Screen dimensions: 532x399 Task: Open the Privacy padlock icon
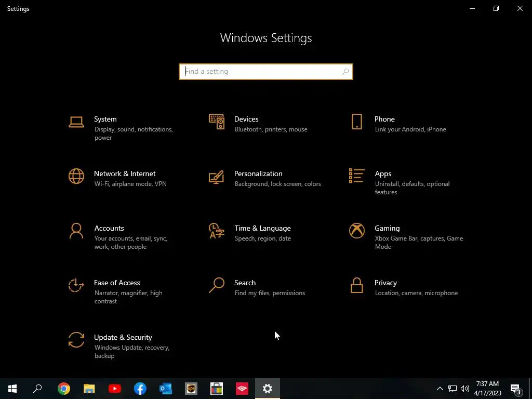click(356, 285)
